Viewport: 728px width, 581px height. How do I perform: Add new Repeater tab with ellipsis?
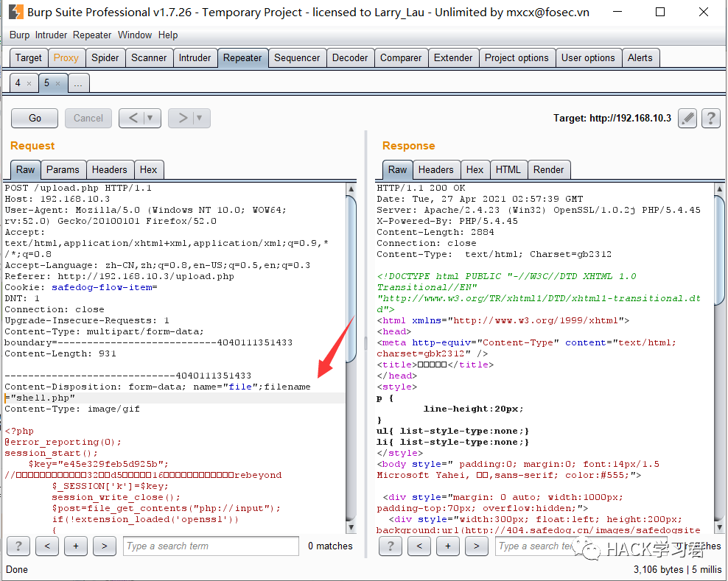pos(78,83)
